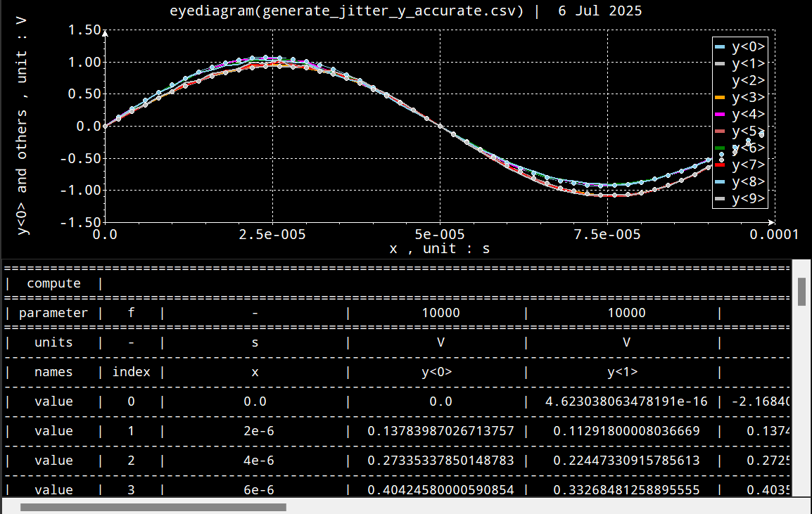Select the 'names' row label cell
Viewport: 812px width, 514px height.
click(x=53, y=372)
